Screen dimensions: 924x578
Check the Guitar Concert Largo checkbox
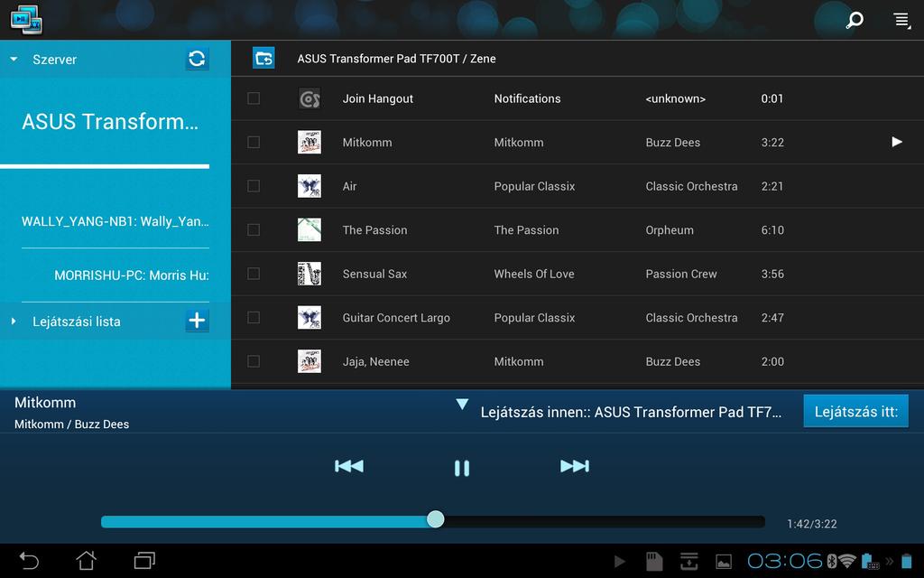(x=254, y=317)
